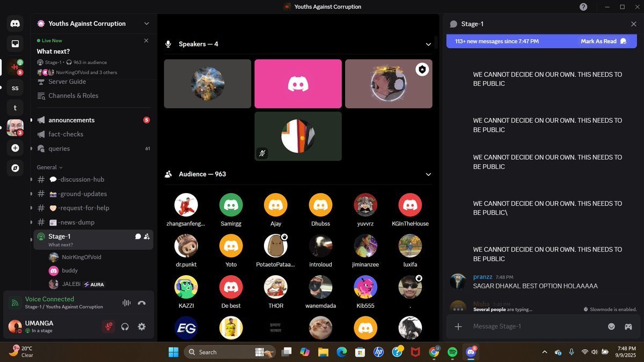644x362 pixels.
Task: Open the weather widget showing 20°C
Action: click(22, 352)
